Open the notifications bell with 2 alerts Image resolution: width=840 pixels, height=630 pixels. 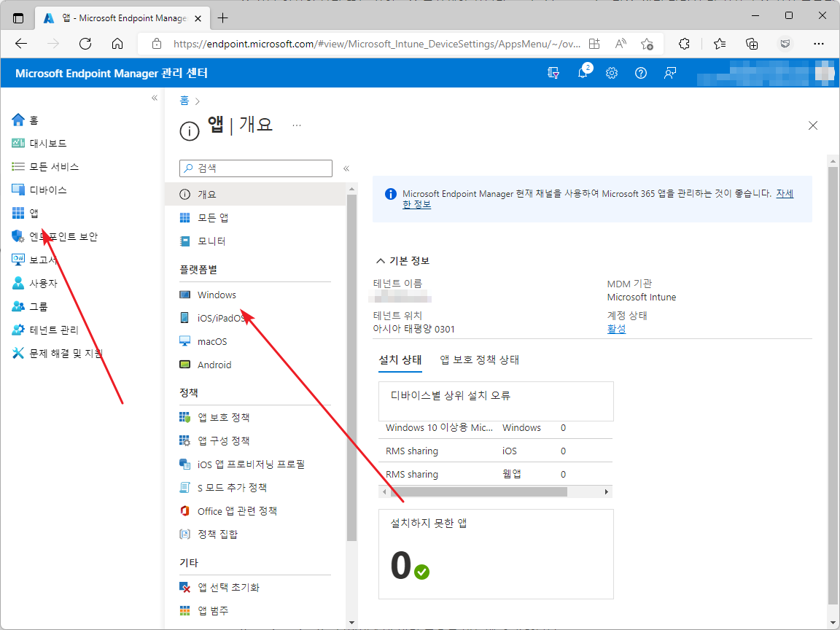[x=582, y=72]
